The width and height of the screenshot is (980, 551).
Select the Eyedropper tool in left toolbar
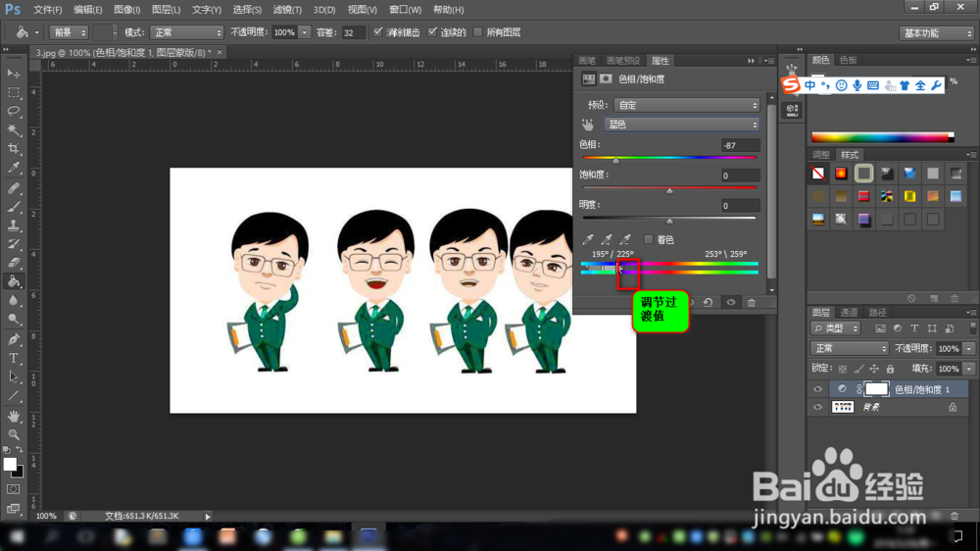[x=13, y=168]
